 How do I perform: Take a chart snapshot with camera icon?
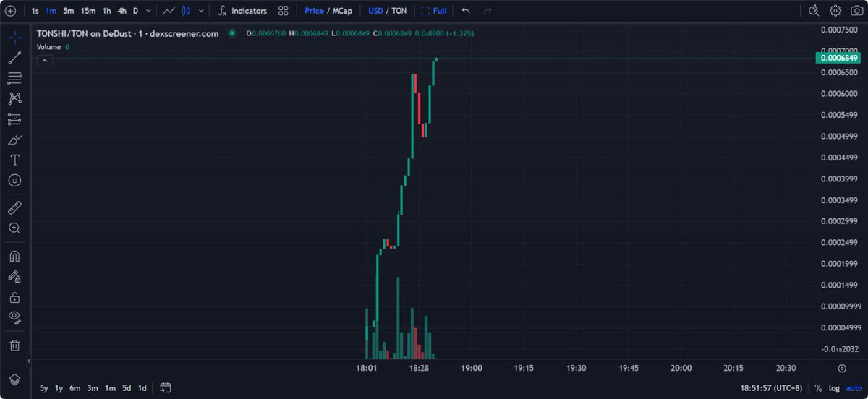856,11
